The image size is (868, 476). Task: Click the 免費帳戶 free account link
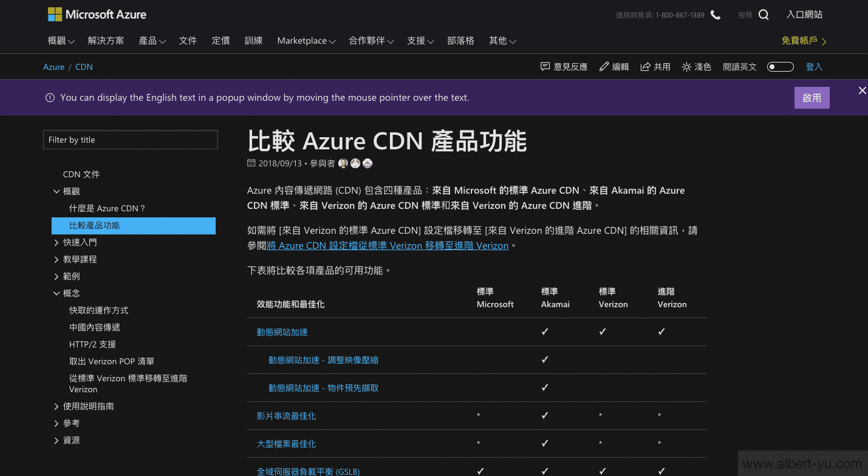[804, 41]
